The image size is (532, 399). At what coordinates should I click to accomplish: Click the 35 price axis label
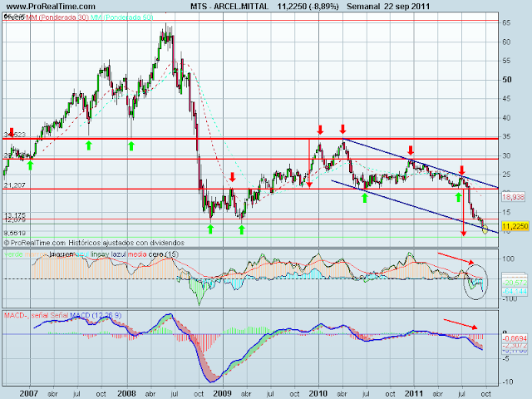[x=506, y=136]
